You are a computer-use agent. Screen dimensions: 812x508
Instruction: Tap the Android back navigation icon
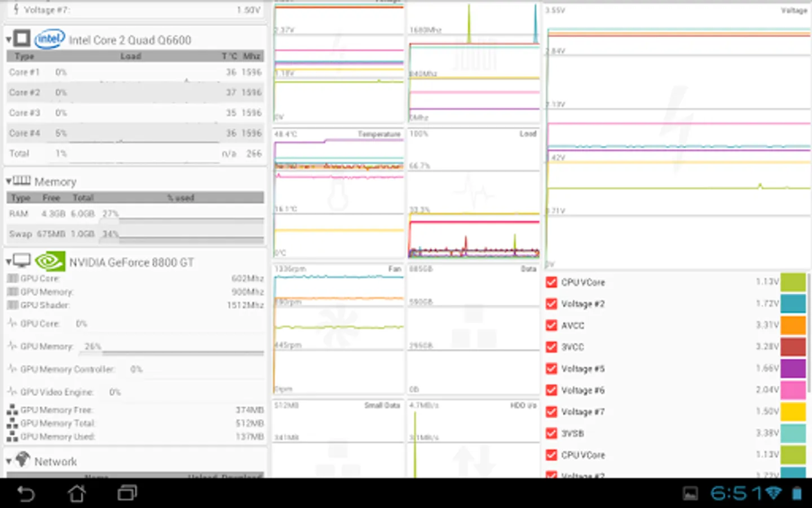click(25, 494)
